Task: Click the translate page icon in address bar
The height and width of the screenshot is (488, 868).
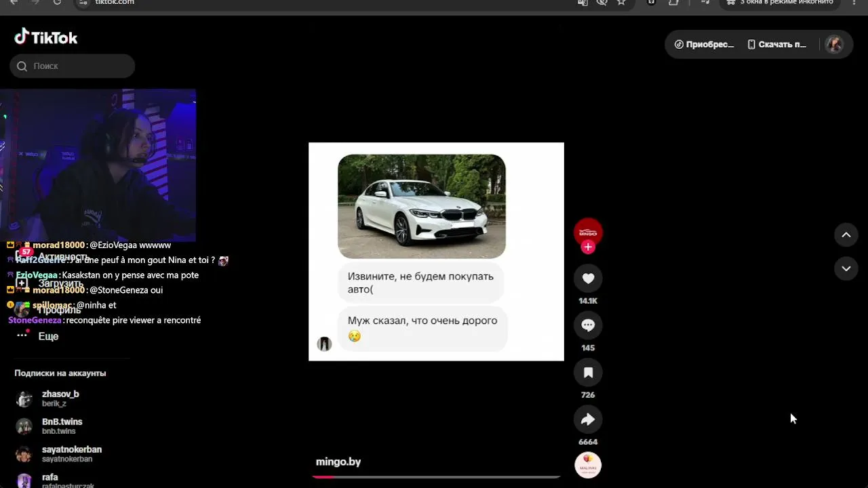Action: (x=583, y=2)
